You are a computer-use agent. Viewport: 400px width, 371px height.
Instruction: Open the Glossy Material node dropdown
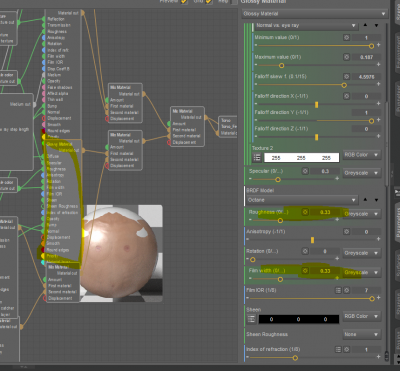(x=314, y=14)
